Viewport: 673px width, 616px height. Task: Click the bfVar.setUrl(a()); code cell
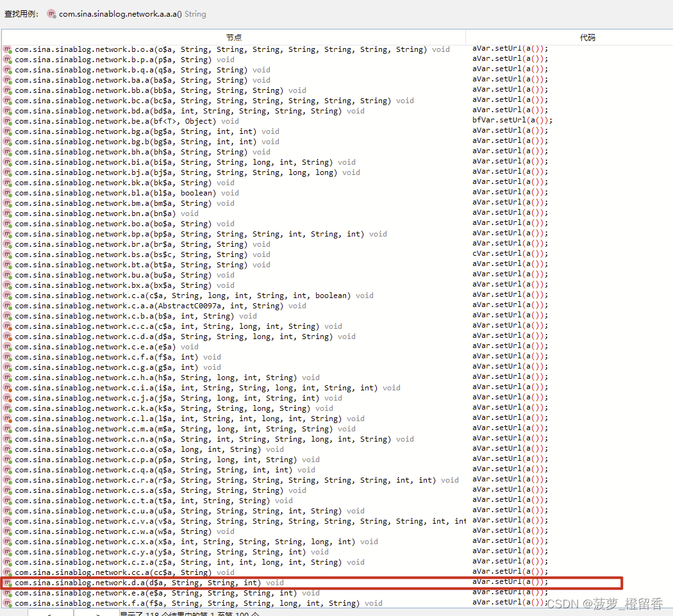(513, 121)
